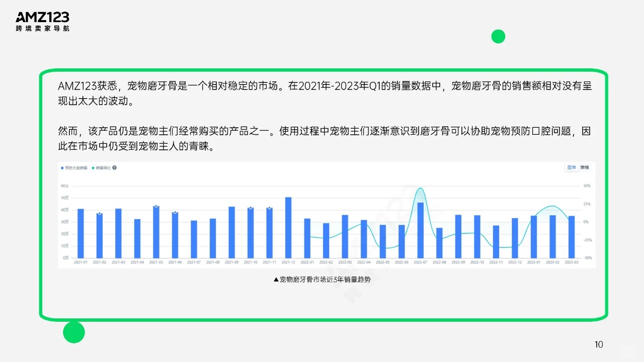Click the 2022-08 sales bar

439,243
